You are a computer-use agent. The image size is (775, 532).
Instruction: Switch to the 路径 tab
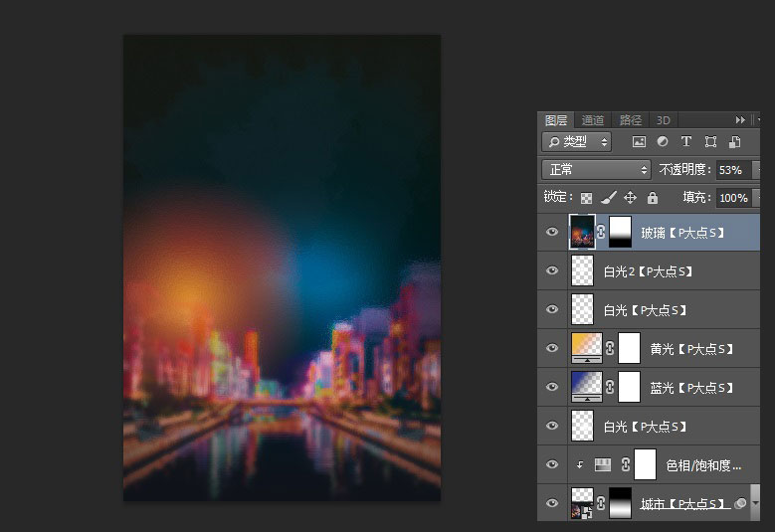(x=631, y=120)
